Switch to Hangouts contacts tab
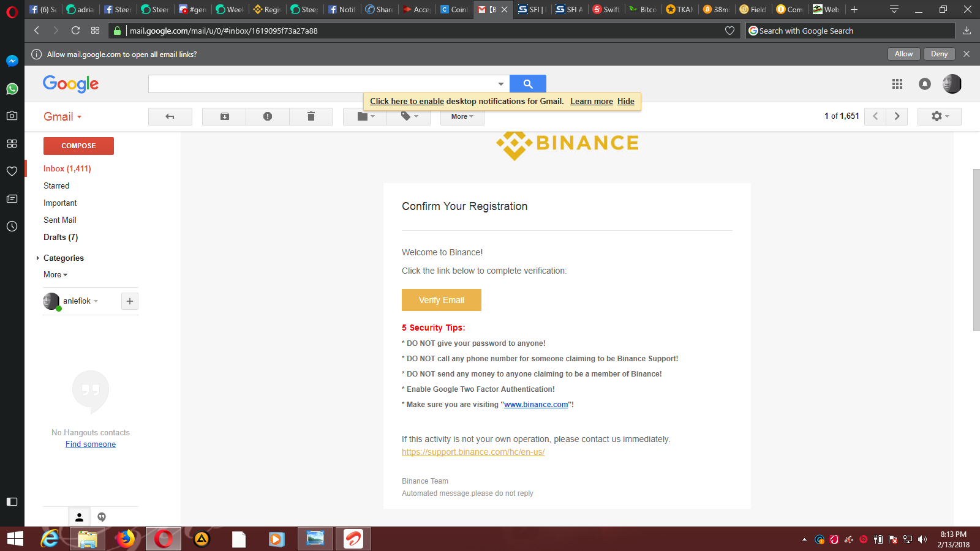The height and width of the screenshot is (551, 980). click(x=79, y=517)
